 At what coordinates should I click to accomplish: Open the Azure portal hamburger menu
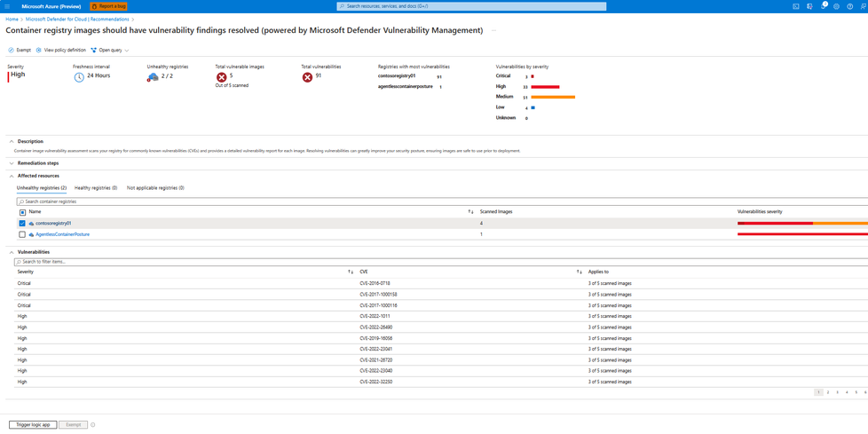click(x=7, y=6)
